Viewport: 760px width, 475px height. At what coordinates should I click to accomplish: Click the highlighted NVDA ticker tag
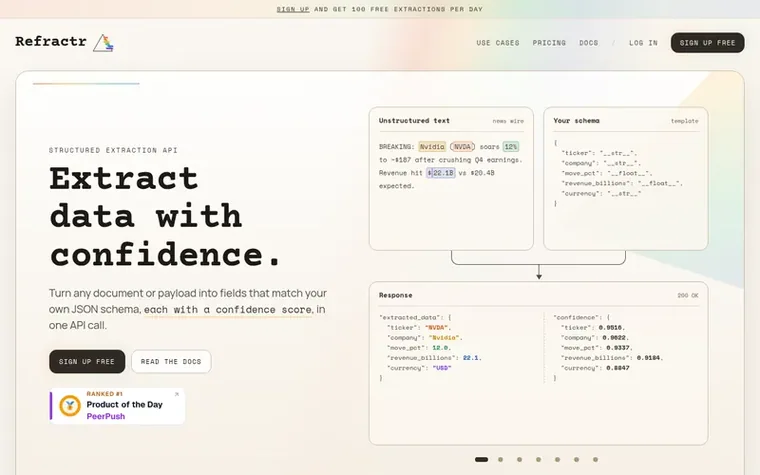[462, 146]
